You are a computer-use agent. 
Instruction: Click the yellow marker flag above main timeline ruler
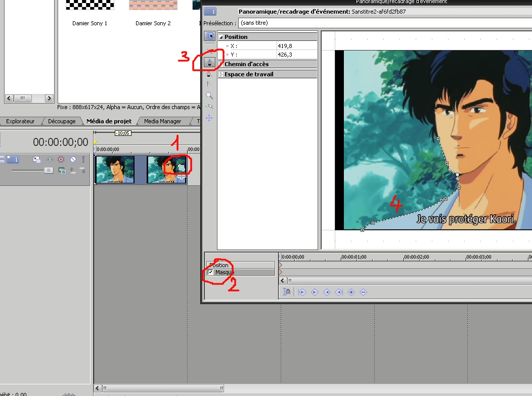[96, 142]
